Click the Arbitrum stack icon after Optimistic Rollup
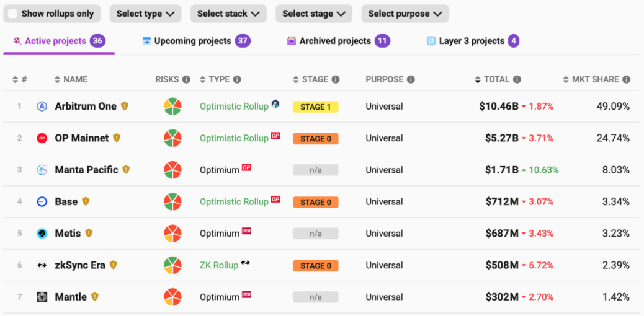644x316 pixels. point(275,104)
